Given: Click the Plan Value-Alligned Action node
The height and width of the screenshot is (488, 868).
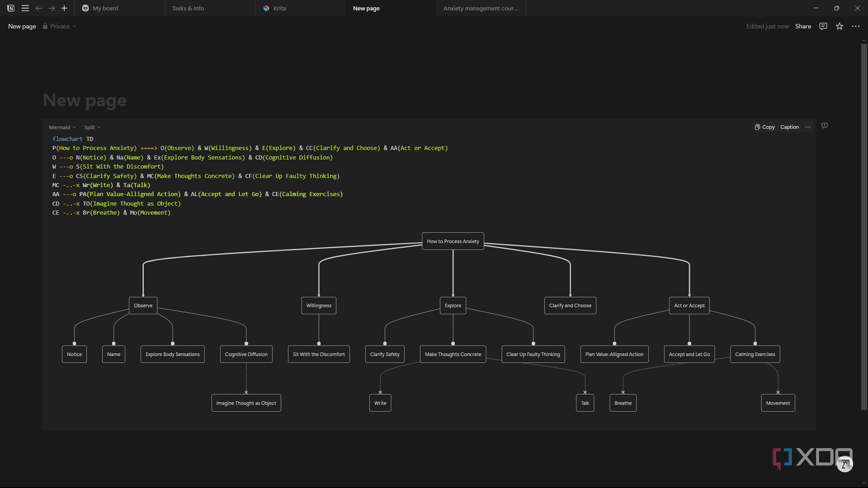Looking at the screenshot, I should [614, 354].
